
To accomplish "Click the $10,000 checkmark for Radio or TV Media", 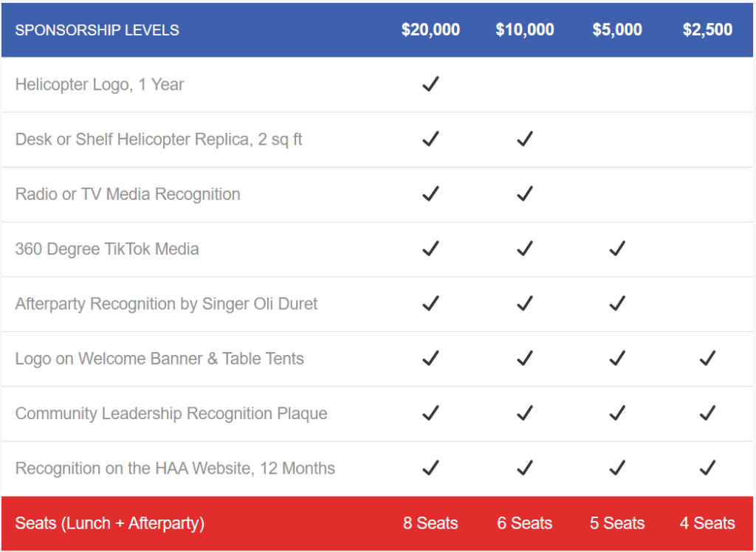I will tap(525, 193).
